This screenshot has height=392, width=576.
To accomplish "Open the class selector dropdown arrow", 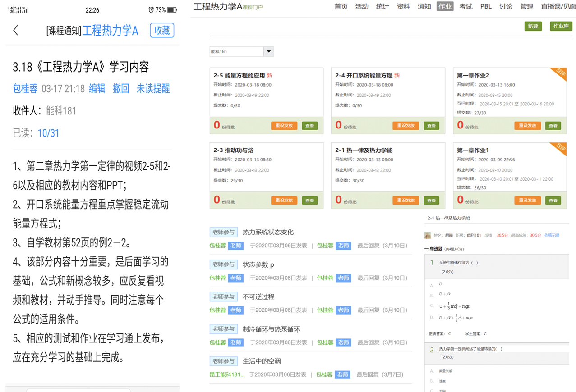I will [269, 51].
